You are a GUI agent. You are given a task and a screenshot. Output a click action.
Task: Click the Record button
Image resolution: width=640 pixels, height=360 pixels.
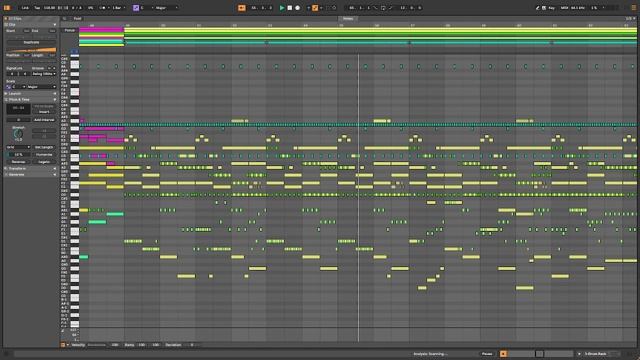point(298,8)
